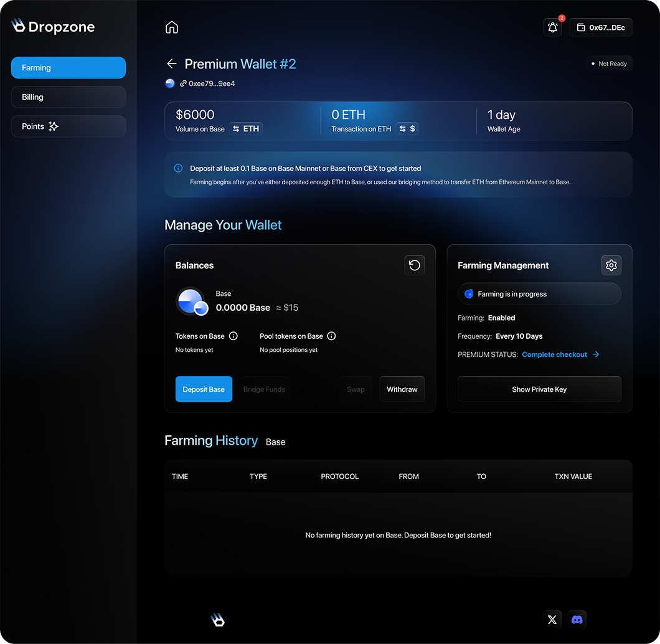The image size is (660, 644).
Task: Click the connected wallet 0x67...DEc button
Action: (600, 27)
